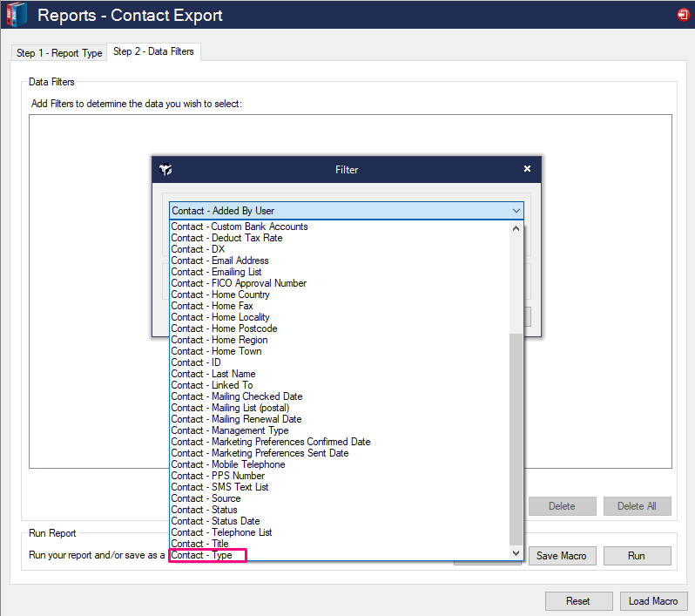Click the Delete All button
695x616 pixels.
pyautogui.click(x=637, y=506)
